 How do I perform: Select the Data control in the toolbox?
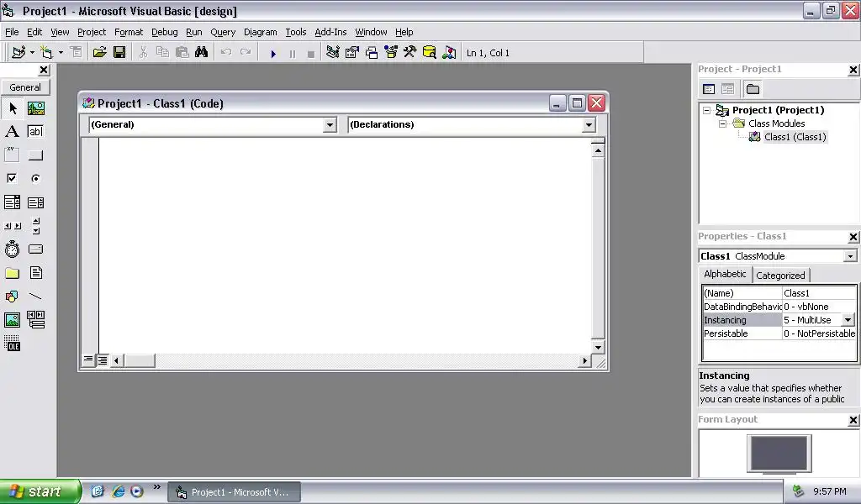coord(35,320)
